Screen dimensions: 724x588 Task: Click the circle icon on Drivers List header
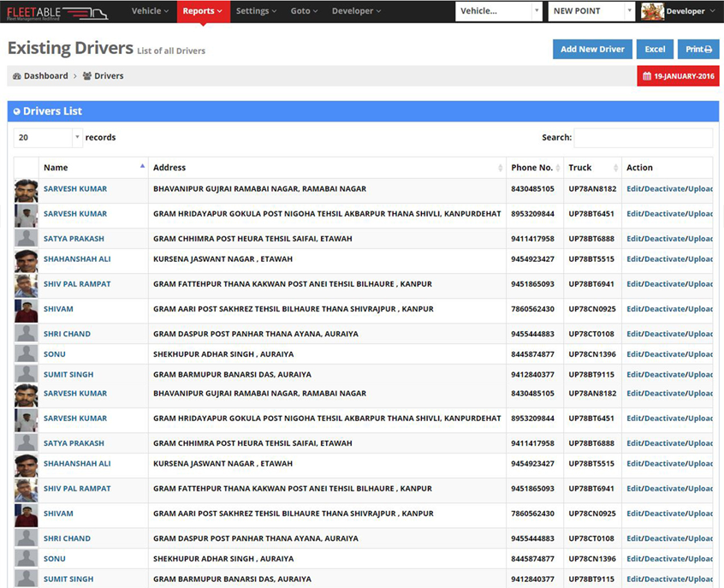[20, 111]
